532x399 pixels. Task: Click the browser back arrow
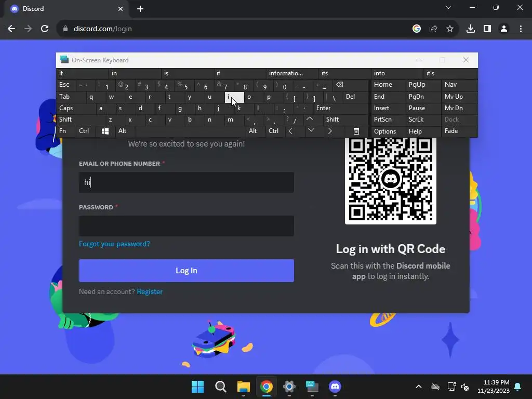11,29
